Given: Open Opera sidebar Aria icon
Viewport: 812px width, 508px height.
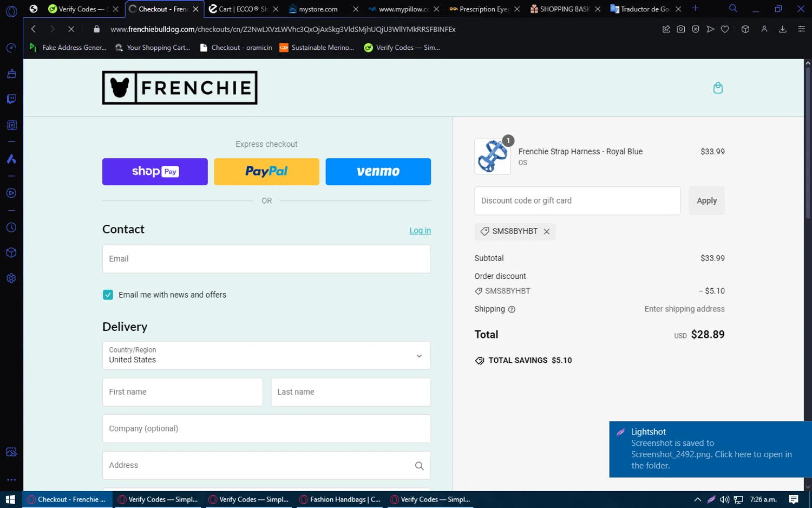Looking at the screenshot, I should click(11, 159).
